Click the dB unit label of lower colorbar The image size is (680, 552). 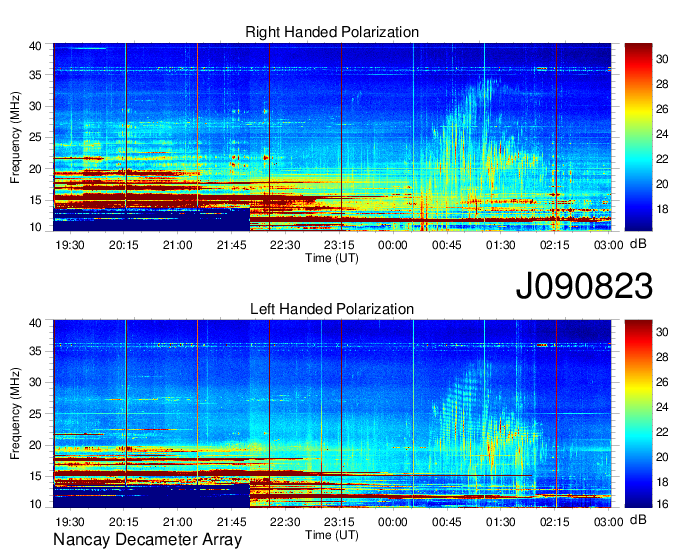pos(638,520)
